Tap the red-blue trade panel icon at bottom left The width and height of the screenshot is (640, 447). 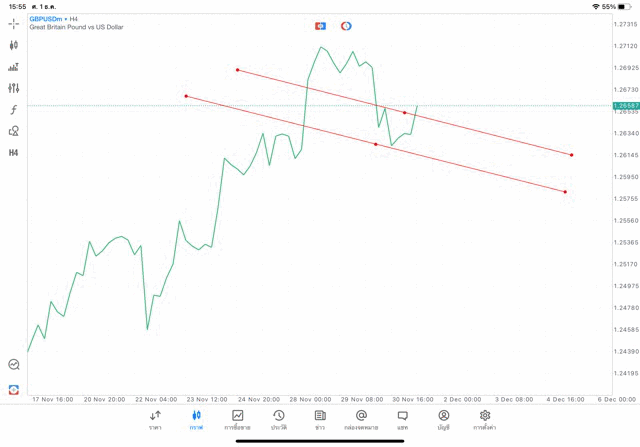point(14,389)
